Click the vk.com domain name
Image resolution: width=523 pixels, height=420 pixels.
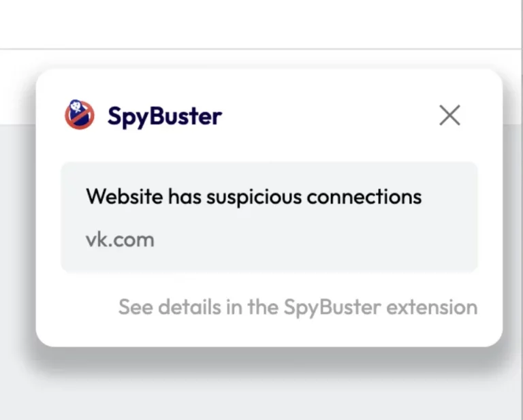click(120, 240)
